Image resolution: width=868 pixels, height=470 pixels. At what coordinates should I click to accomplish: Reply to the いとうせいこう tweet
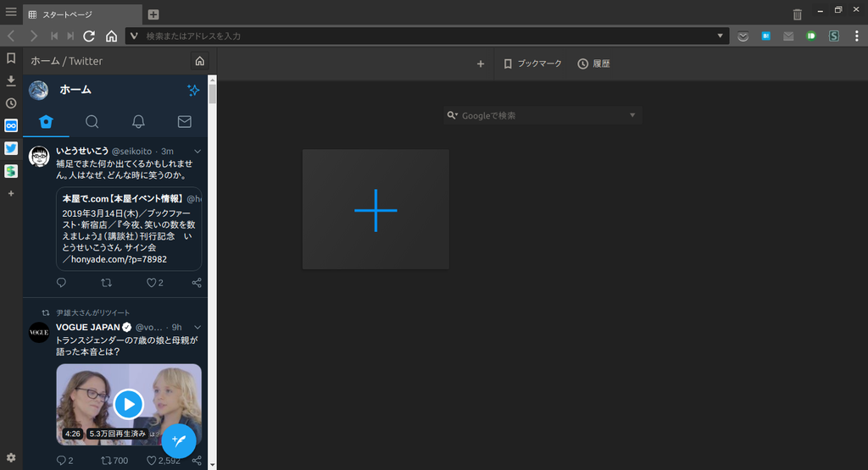tap(61, 283)
